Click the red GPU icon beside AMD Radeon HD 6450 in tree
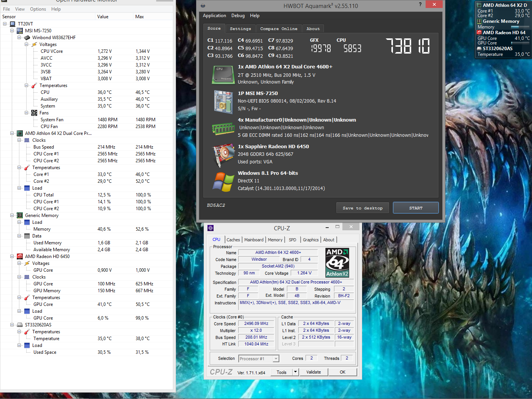532x399 pixels. 20,256
